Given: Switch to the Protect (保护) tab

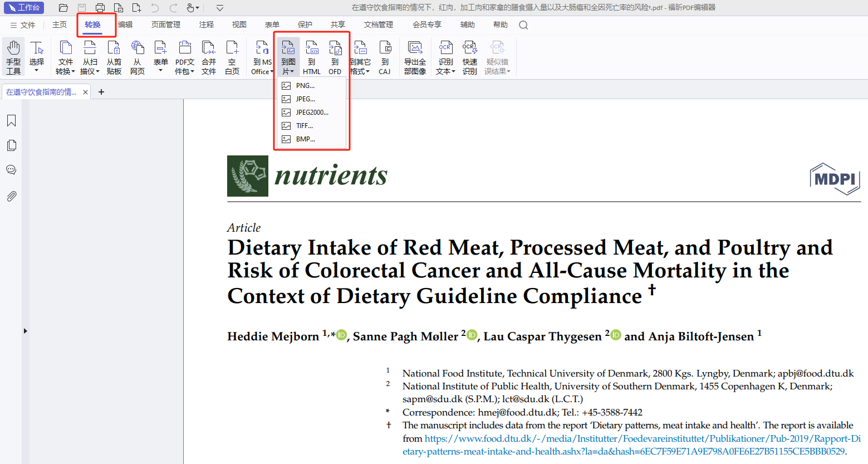Looking at the screenshot, I should [x=305, y=25].
